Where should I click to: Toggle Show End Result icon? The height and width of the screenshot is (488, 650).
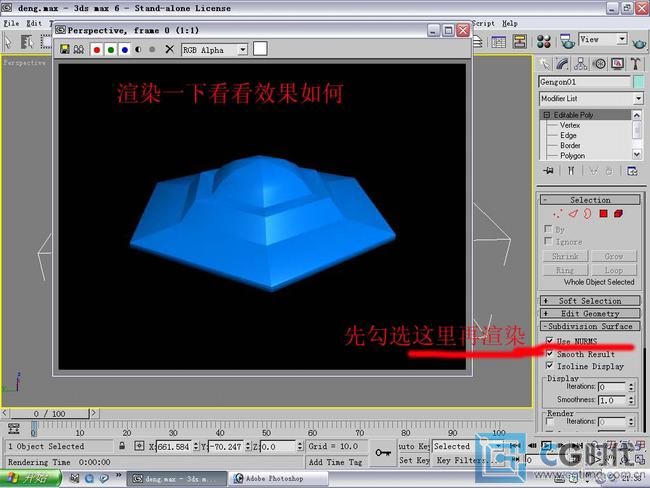point(571,171)
